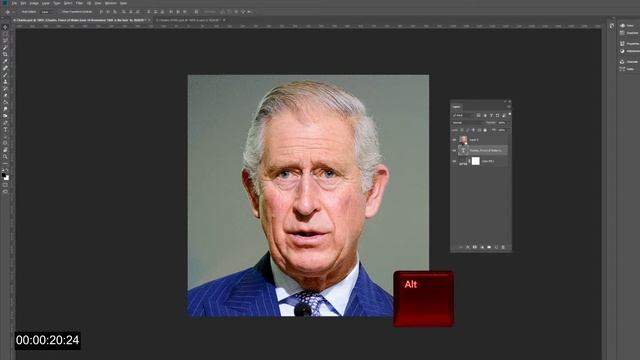
Task: Click the background color swatch
Action: click(7, 178)
